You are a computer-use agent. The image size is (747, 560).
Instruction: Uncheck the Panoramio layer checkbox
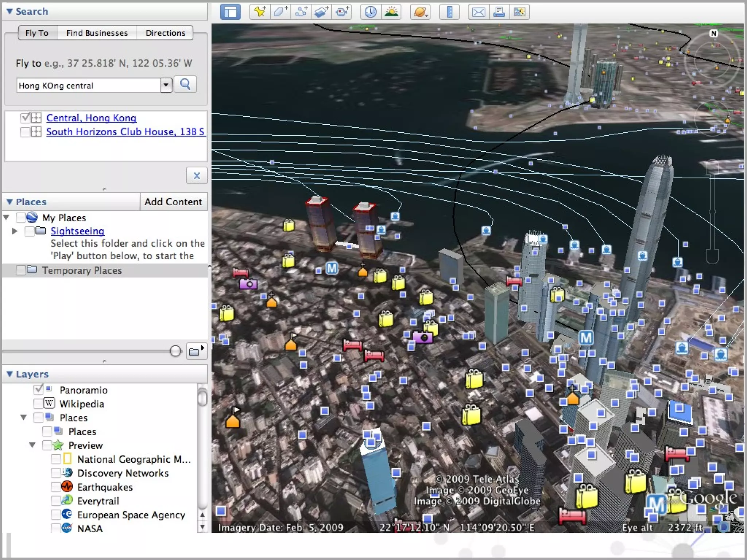(x=38, y=390)
